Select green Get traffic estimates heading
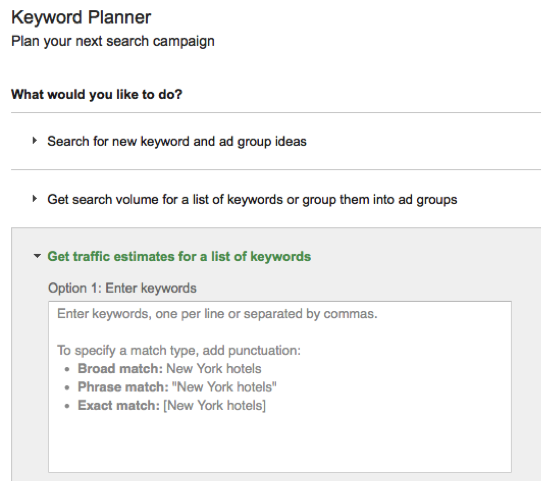The width and height of the screenshot is (542, 482). [179, 257]
